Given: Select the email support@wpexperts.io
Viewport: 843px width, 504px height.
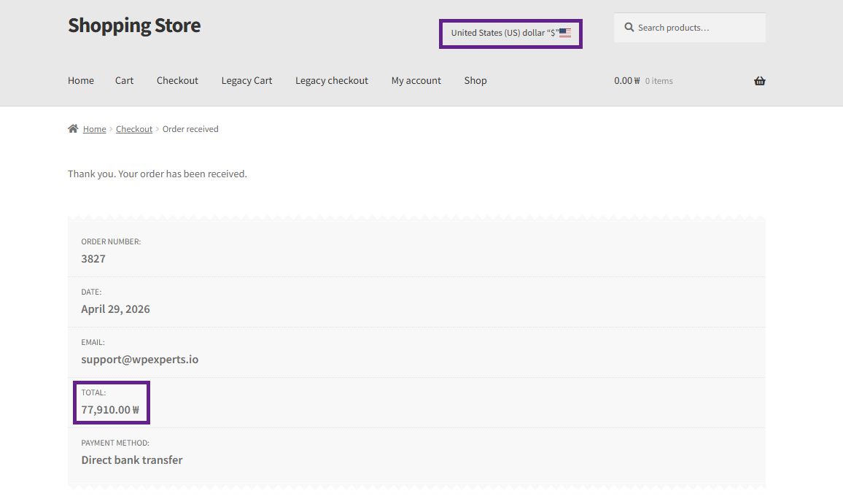Looking at the screenshot, I should [x=140, y=360].
